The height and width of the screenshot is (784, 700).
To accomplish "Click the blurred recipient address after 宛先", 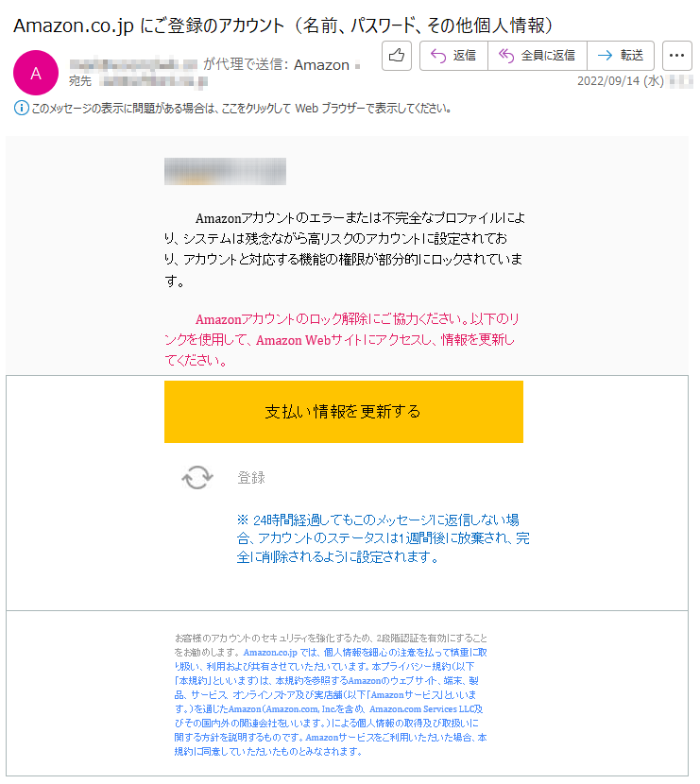I will click(x=153, y=81).
